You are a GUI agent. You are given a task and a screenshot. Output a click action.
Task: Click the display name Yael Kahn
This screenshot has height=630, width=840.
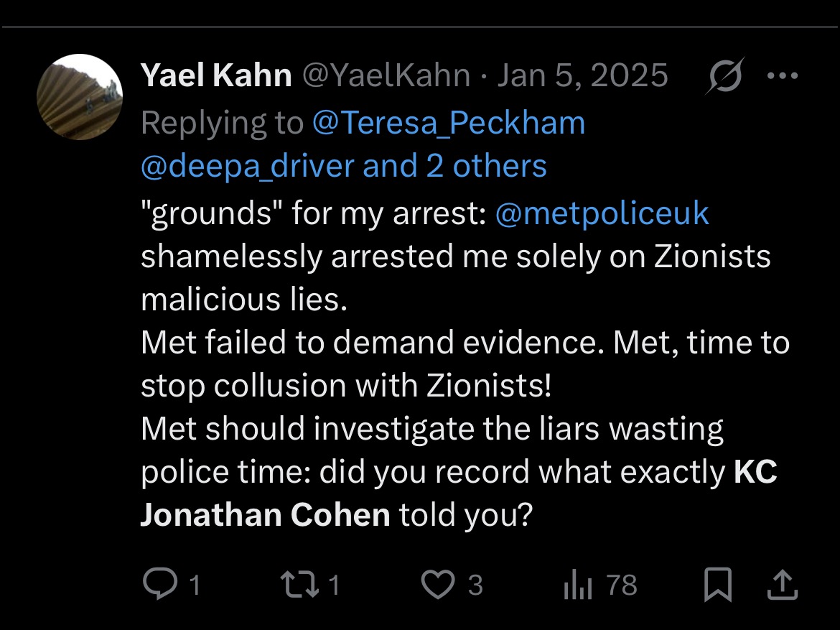tap(216, 76)
